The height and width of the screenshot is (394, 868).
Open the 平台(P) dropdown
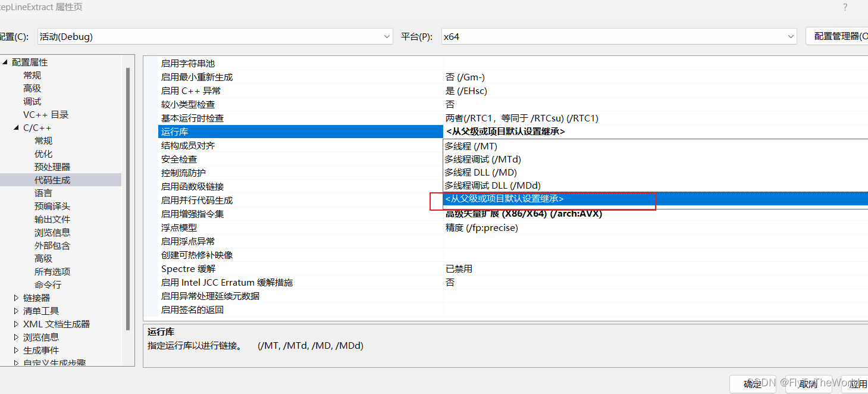pyautogui.click(x=792, y=36)
